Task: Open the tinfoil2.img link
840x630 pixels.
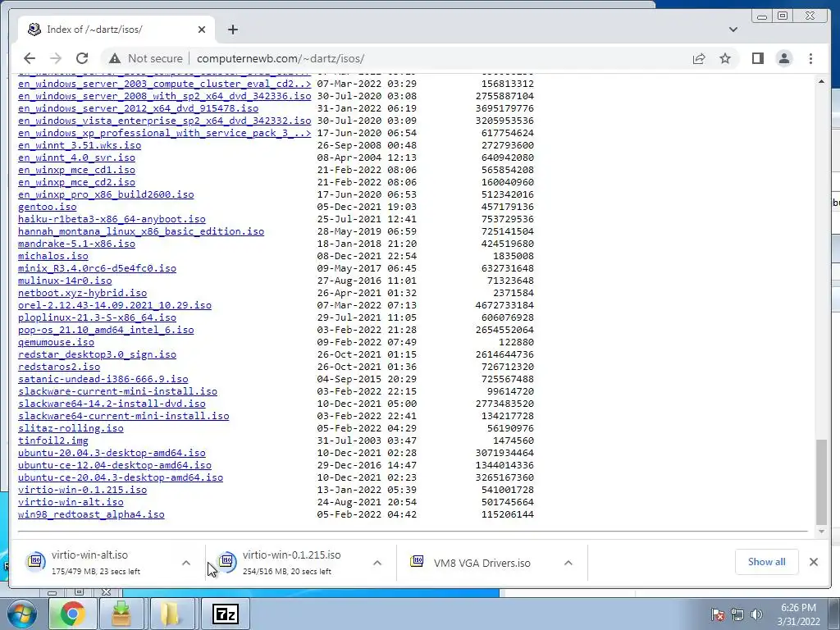Action: click(x=53, y=441)
